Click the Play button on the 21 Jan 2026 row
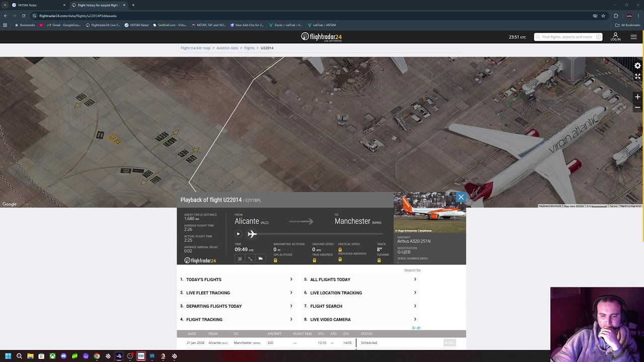 [x=449, y=343]
